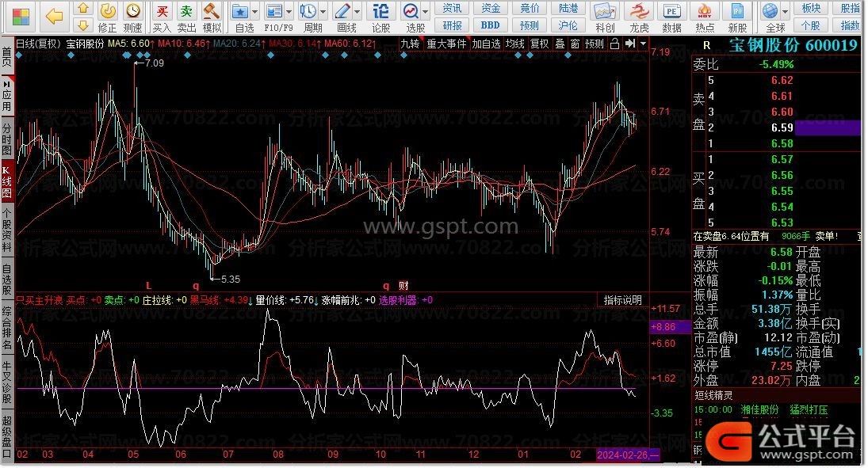Image resolution: width=868 pixels, height=468 pixels.
Task: Switch to 分时图 sidebar tab
Action: (6, 139)
